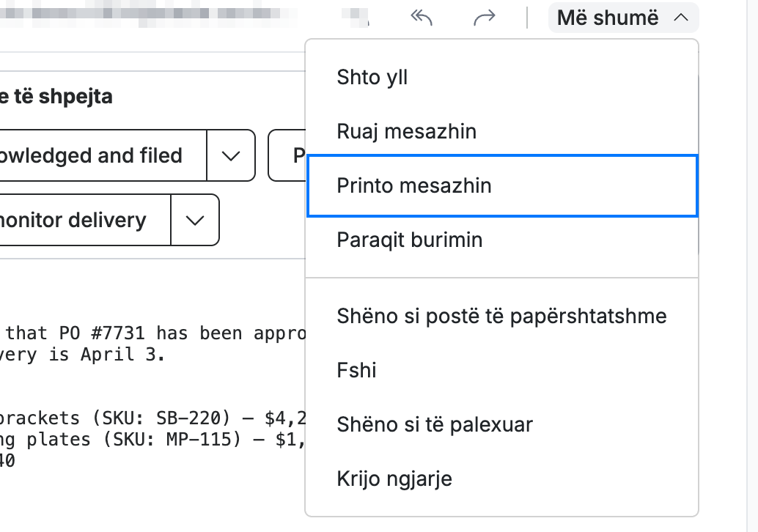Click the body line with SKU: SB-220
The height and width of the screenshot is (532, 758).
point(152,418)
